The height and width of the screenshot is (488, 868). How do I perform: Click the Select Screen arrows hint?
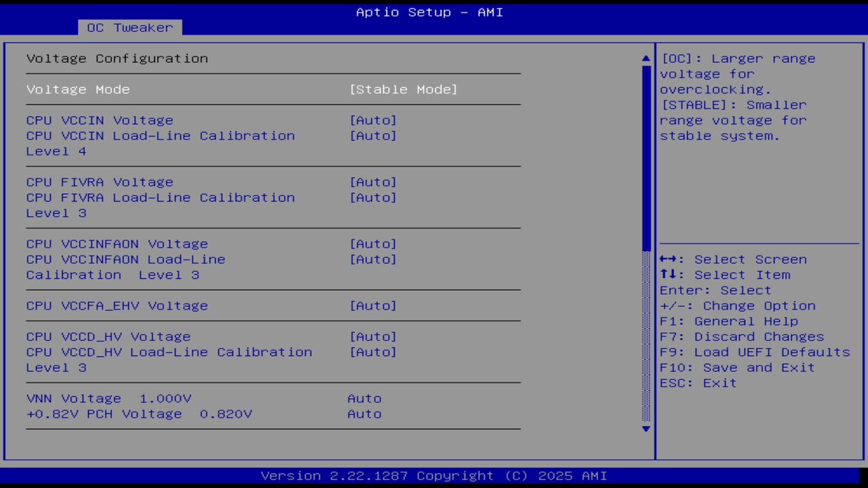733,260
